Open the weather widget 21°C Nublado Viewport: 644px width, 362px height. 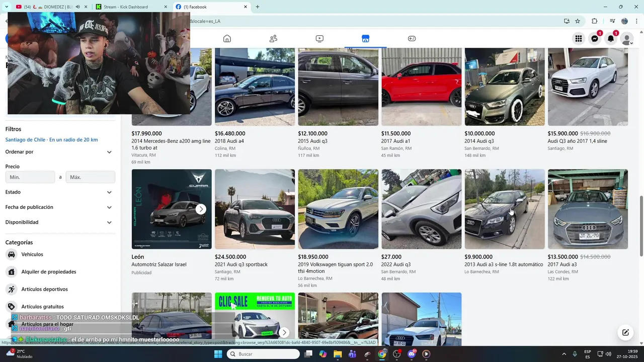19,354
